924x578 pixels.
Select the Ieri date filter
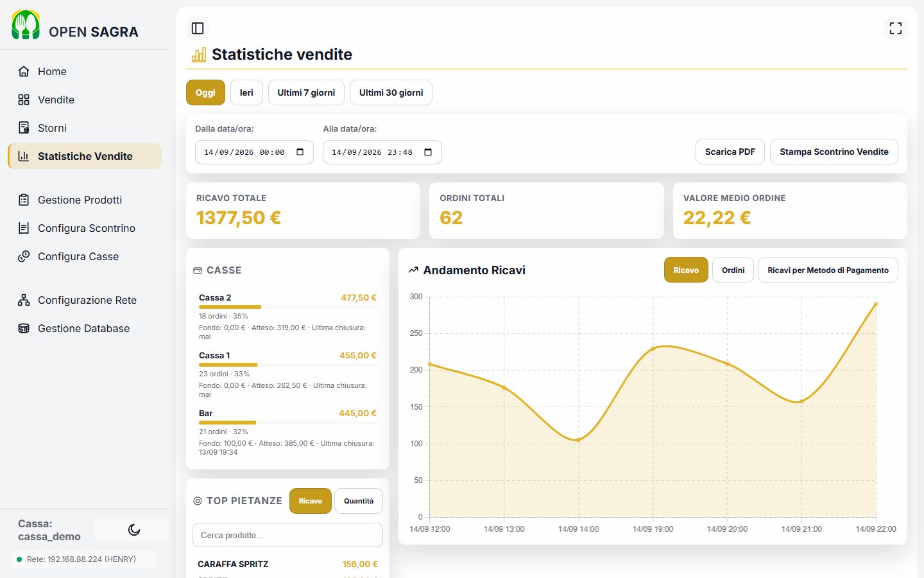(246, 92)
